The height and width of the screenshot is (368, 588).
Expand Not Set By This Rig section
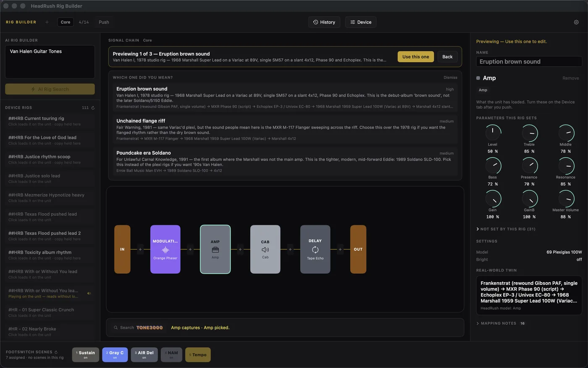pyautogui.click(x=506, y=229)
